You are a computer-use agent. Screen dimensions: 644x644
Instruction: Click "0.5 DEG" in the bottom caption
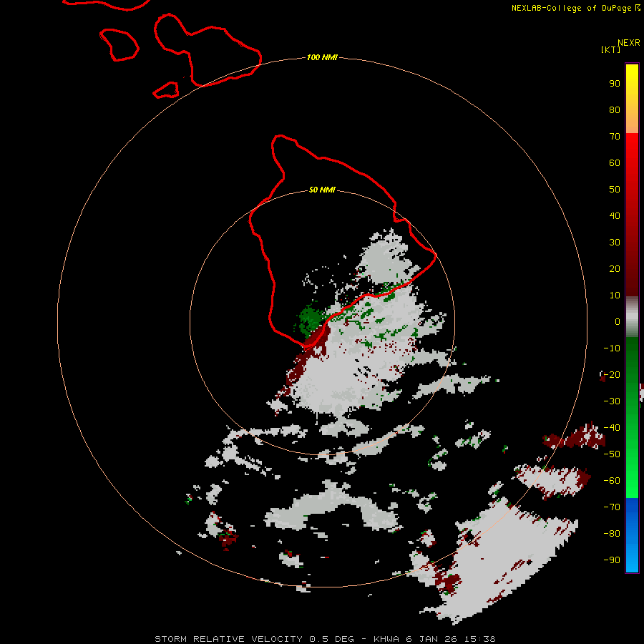pos(331,639)
